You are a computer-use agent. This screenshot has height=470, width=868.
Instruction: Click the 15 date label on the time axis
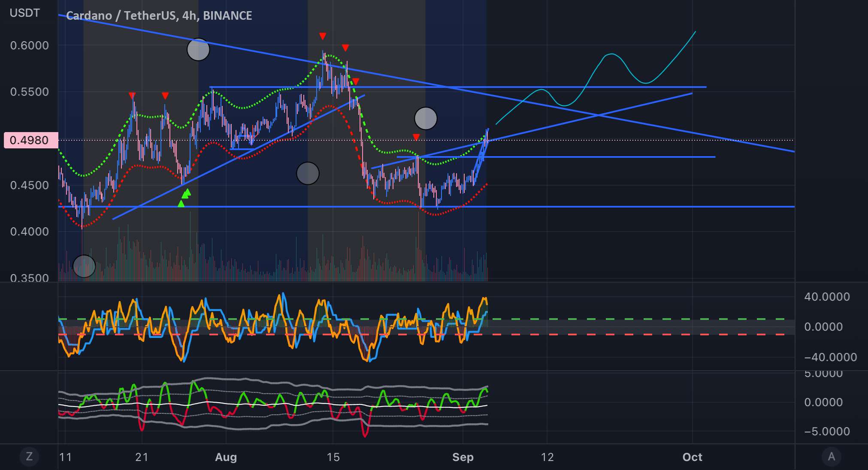pyautogui.click(x=333, y=457)
